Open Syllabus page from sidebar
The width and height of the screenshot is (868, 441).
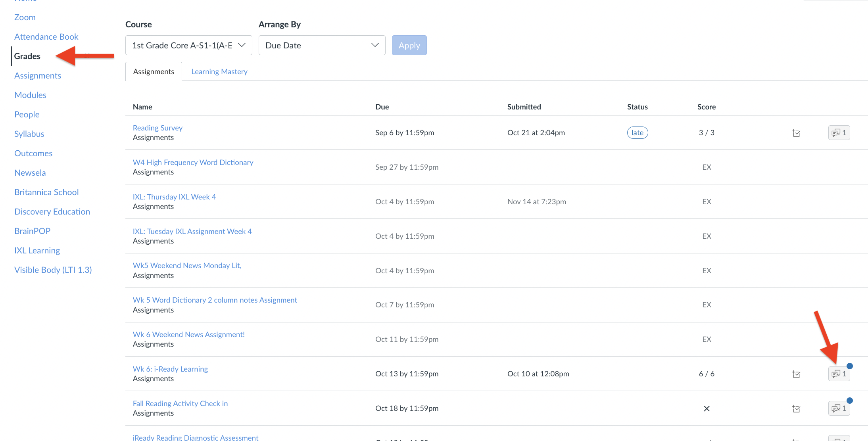point(29,134)
